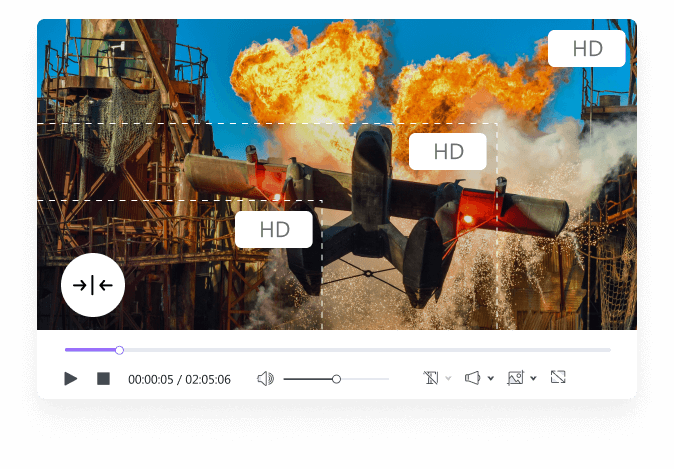Image resolution: width=674 pixels, height=469 pixels.
Task: Expand the audio track dropdown arrow
Action: [490, 378]
